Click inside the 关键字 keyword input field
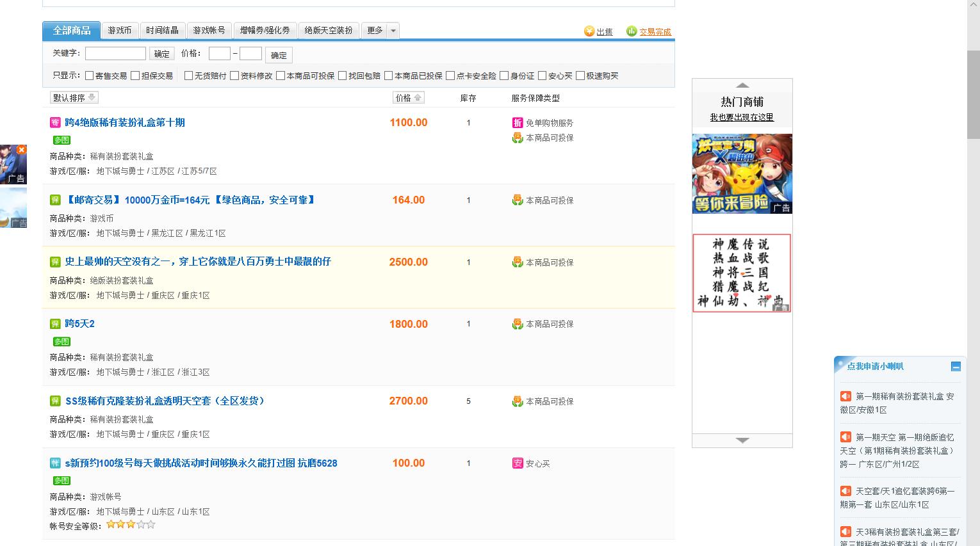The height and width of the screenshot is (546, 980). point(115,53)
